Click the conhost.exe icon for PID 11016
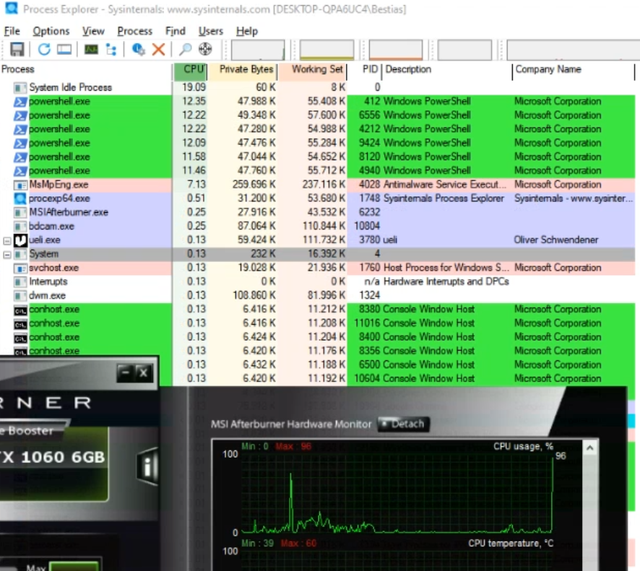This screenshot has width=640, height=571. click(x=20, y=324)
